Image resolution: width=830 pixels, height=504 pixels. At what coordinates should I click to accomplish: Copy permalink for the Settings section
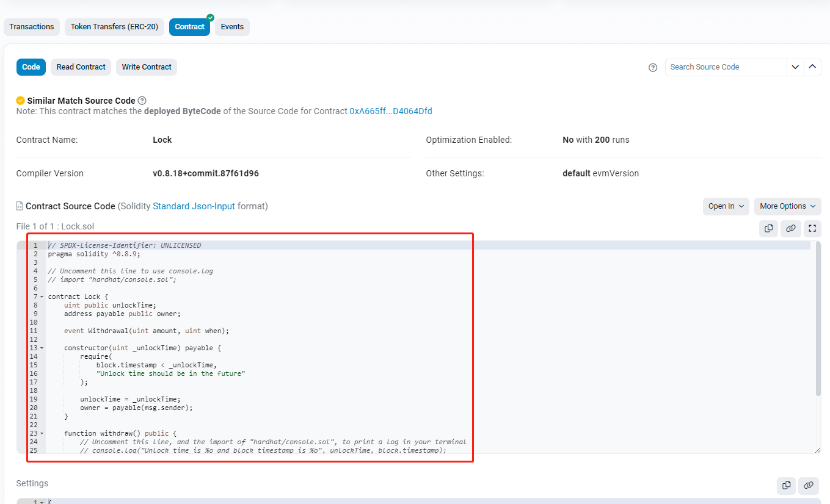808,485
